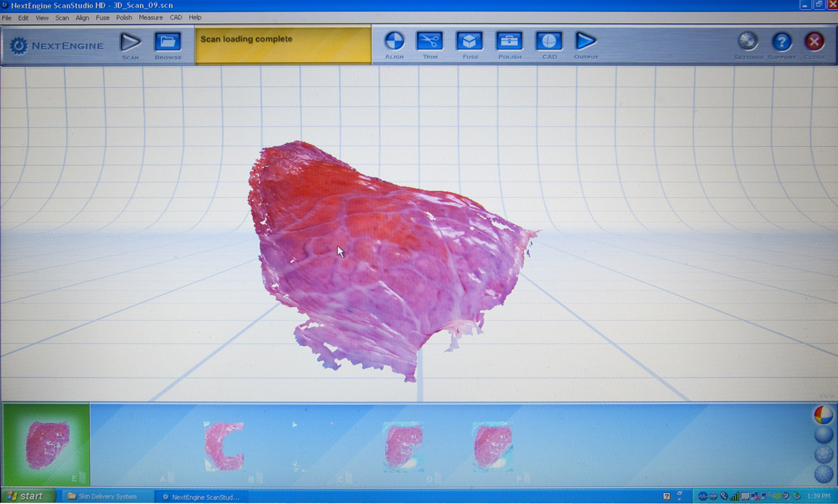Open the Browse folder icon

168,44
